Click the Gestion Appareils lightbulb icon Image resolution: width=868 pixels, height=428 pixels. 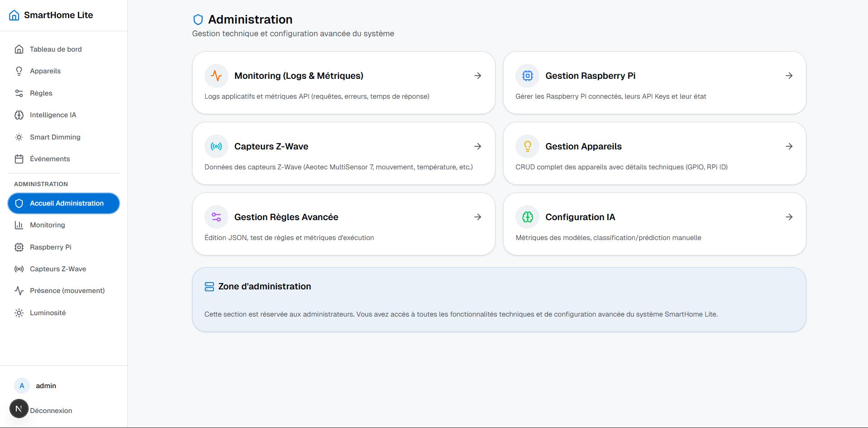(x=527, y=146)
